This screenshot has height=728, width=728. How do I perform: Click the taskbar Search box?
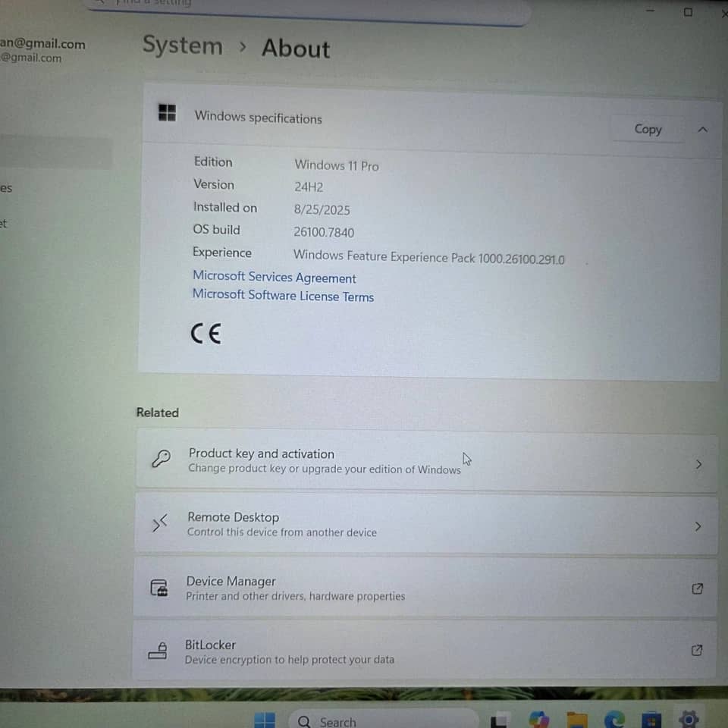pos(384,719)
